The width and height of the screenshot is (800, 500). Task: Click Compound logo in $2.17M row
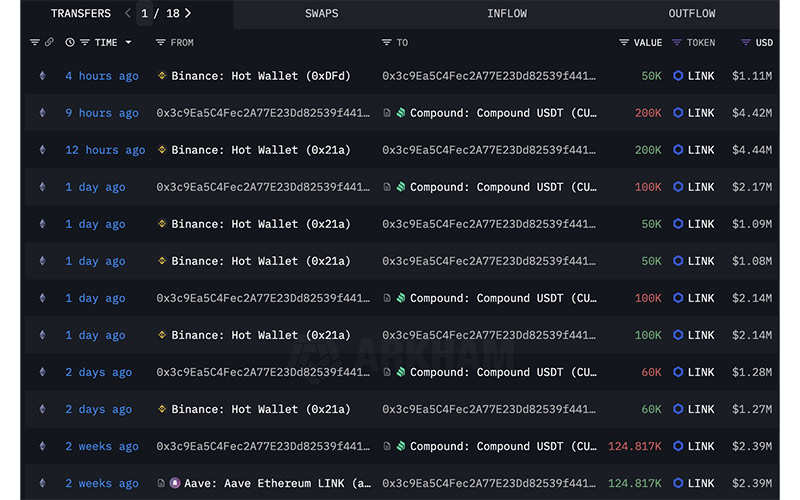(401, 187)
